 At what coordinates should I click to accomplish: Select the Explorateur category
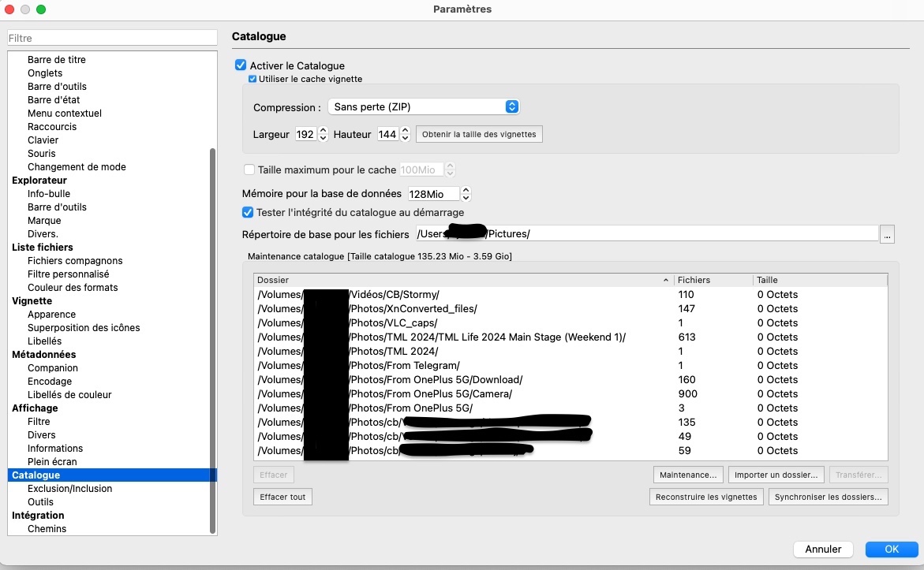[39, 181]
